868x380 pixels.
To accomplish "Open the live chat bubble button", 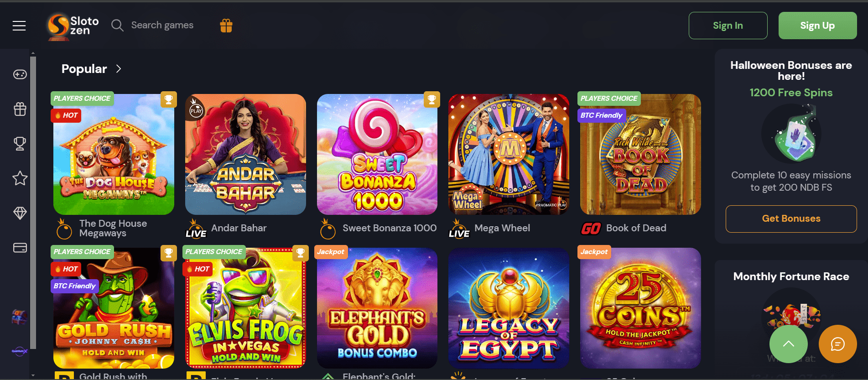I will click(837, 344).
